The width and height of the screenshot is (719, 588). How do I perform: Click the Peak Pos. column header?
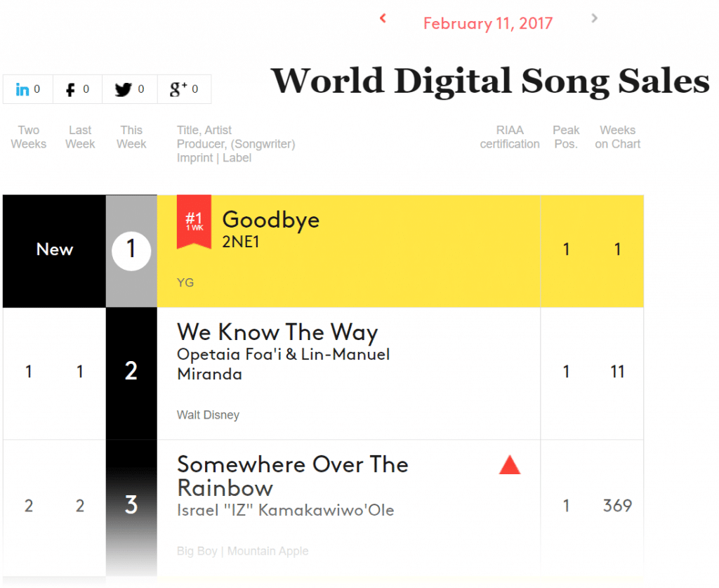566,137
